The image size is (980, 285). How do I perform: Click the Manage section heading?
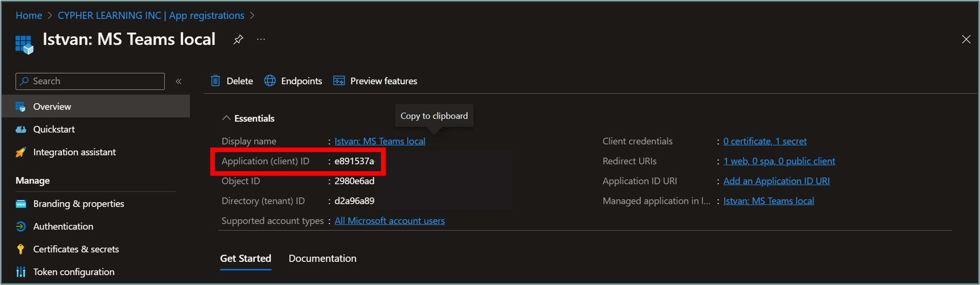pos(33,181)
